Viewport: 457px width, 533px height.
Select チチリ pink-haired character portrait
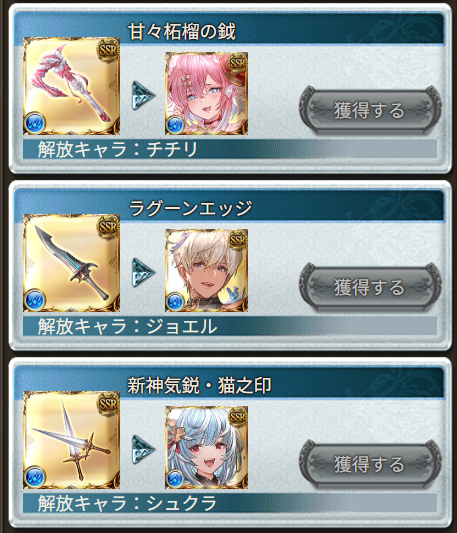(206, 93)
